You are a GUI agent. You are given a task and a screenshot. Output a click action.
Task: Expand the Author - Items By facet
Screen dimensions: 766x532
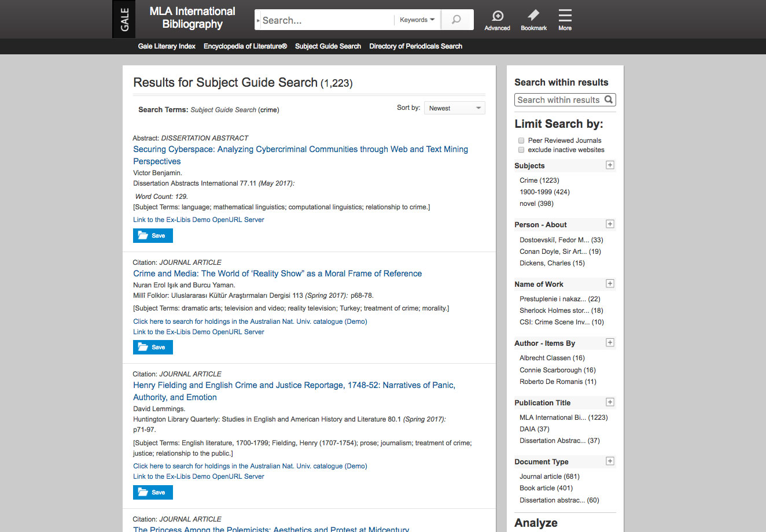pyautogui.click(x=610, y=342)
